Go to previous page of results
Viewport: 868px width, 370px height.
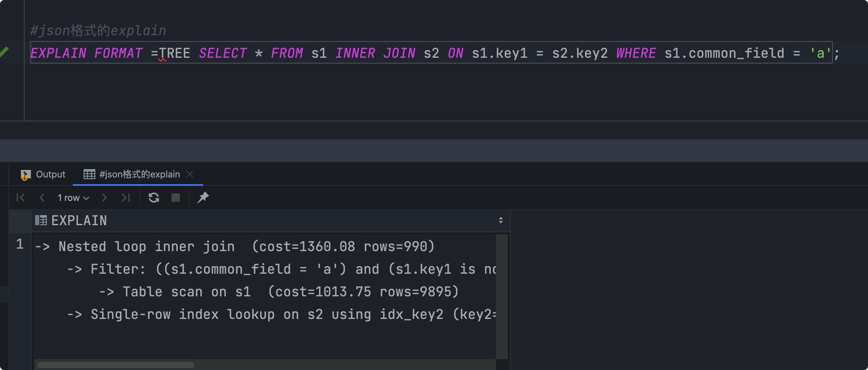pyautogui.click(x=42, y=198)
